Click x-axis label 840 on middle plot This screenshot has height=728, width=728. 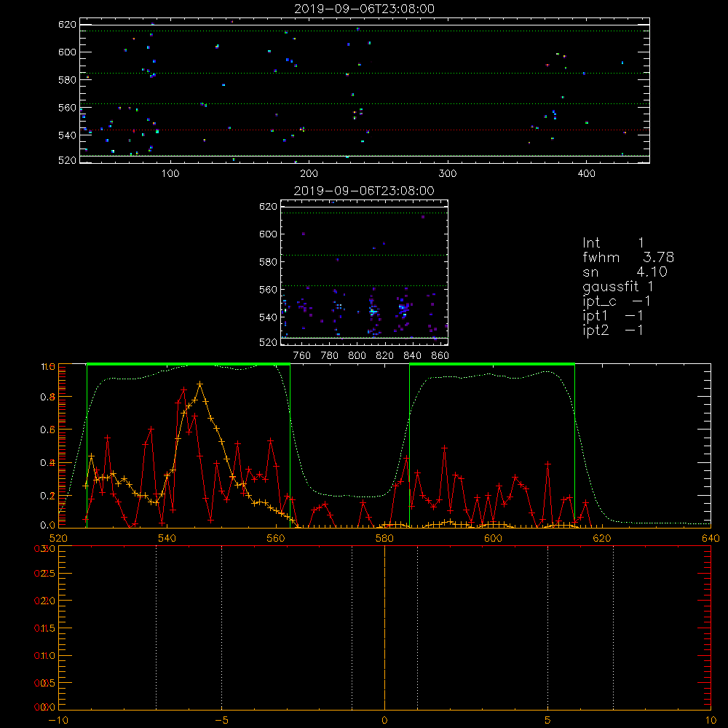(413, 356)
